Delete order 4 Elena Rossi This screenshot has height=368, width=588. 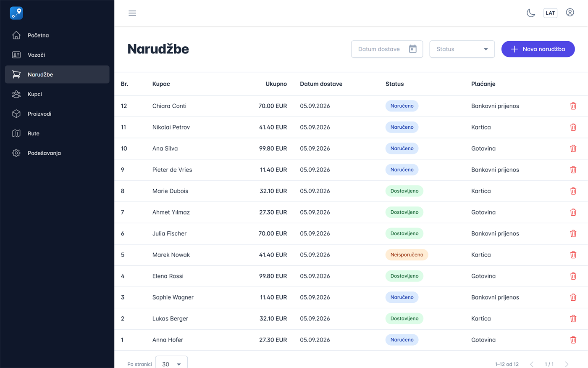point(573,276)
